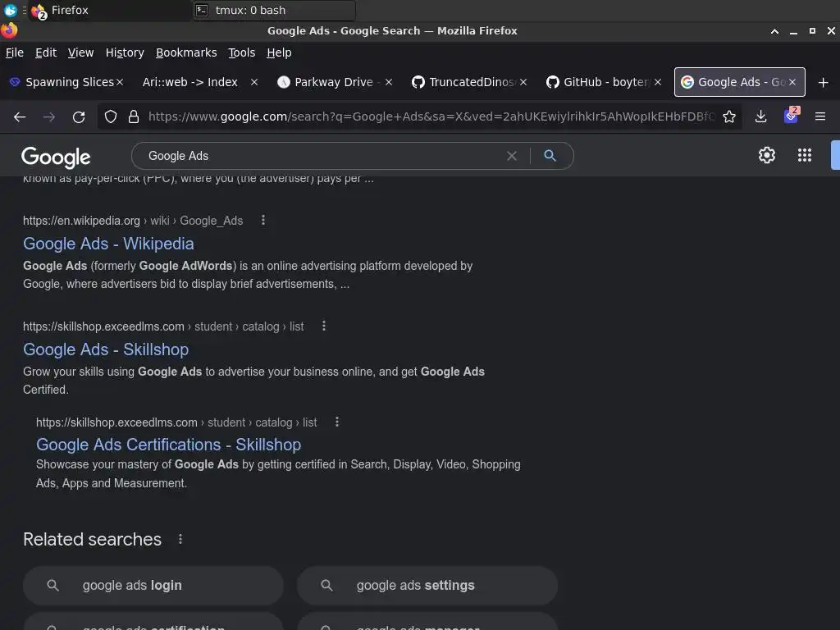Open more options for Wikipedia result

coord(263,220)
